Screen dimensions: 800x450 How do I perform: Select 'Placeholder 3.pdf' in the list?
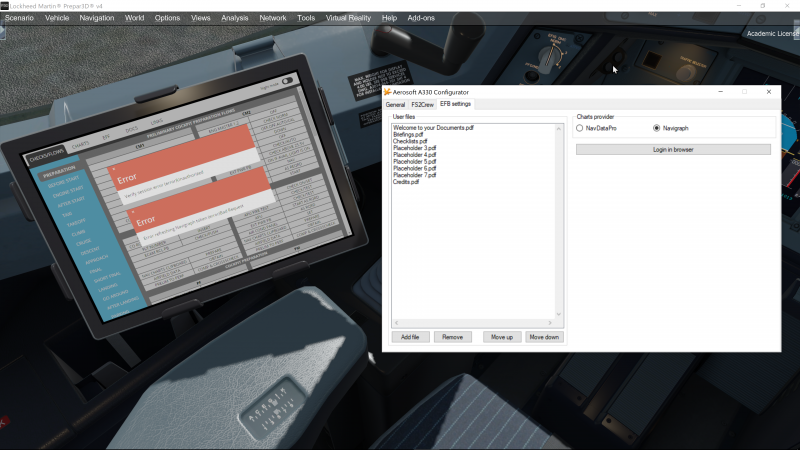pos(415,148)
